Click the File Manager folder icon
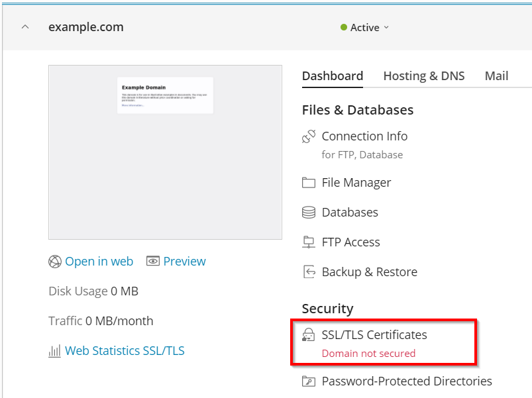Image resolution: width=532 pixels, height=398 pixels. (x=308, y=183)
